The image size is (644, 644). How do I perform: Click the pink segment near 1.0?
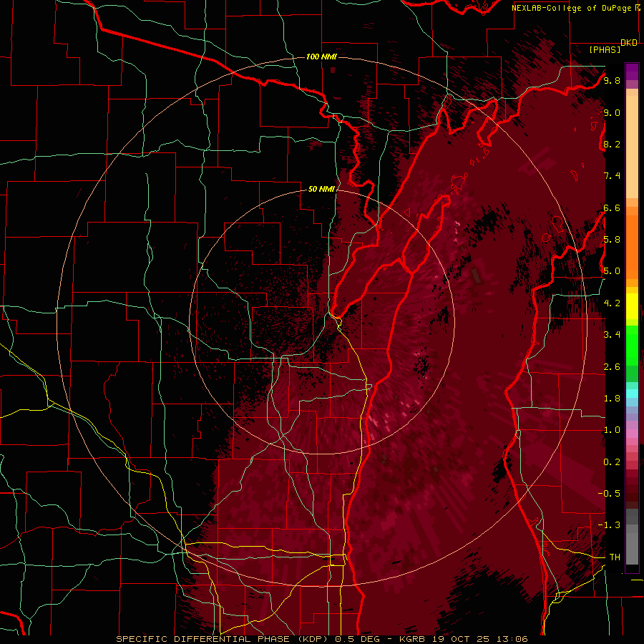click(632, 434)
